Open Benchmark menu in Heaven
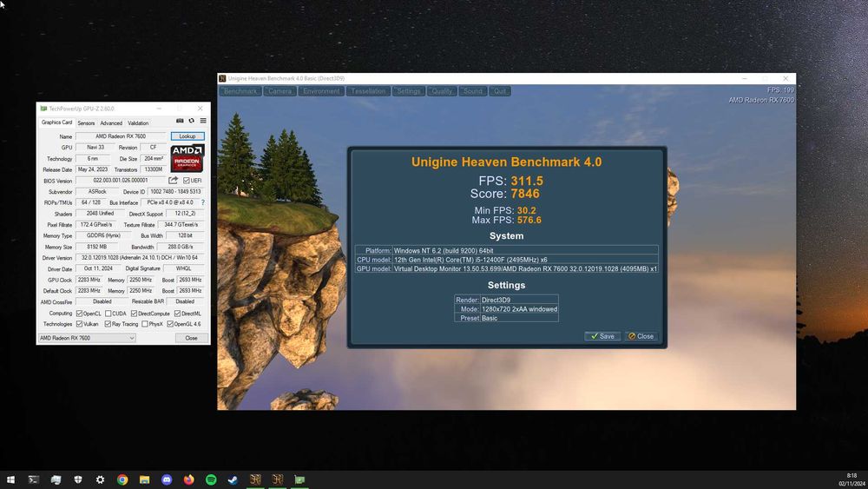 (x=240, y=91)
